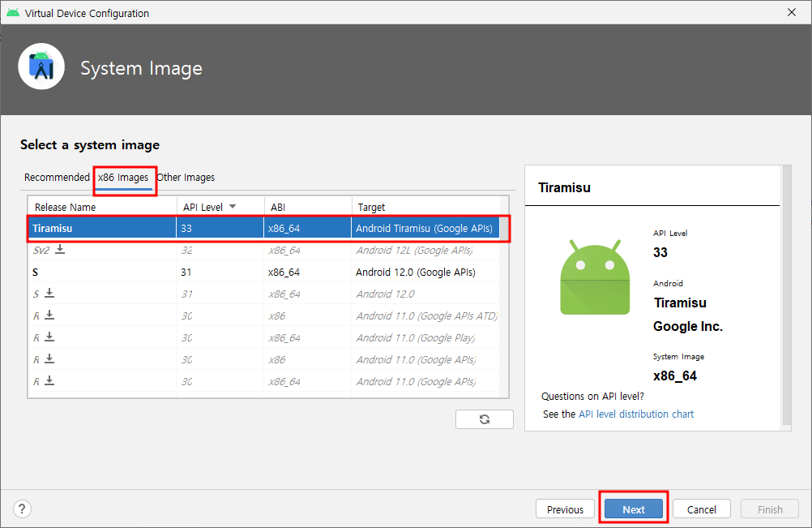Click the Release Name column header
The height and width of the screenshot is (528, 812).
point(102,207)
